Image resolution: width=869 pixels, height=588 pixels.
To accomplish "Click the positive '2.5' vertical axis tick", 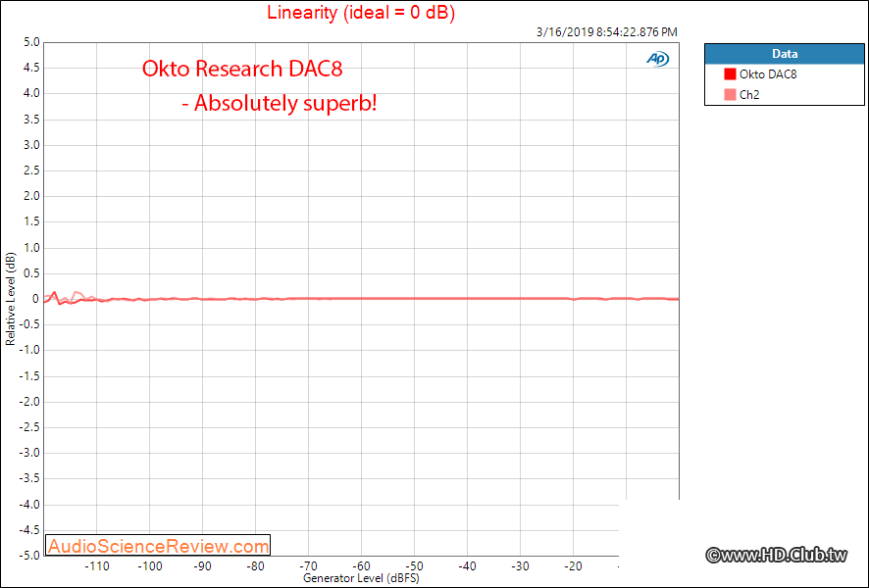I will [x=31, y=170].
